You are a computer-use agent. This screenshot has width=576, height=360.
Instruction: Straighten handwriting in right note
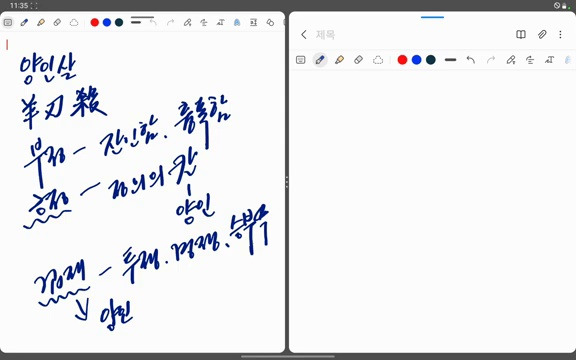coord(530,60)
